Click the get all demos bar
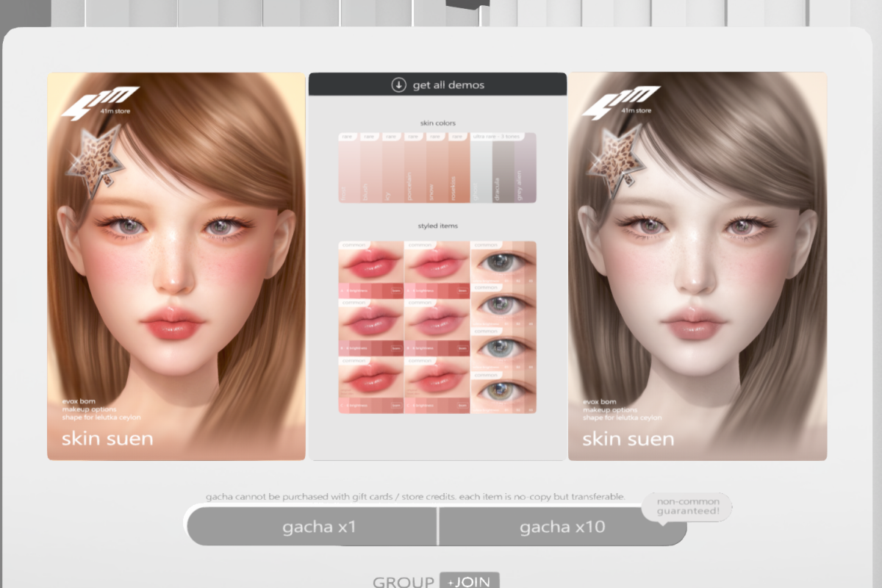Image resolution: width=882 pixels, height=588 pixels. coord(437,85)
